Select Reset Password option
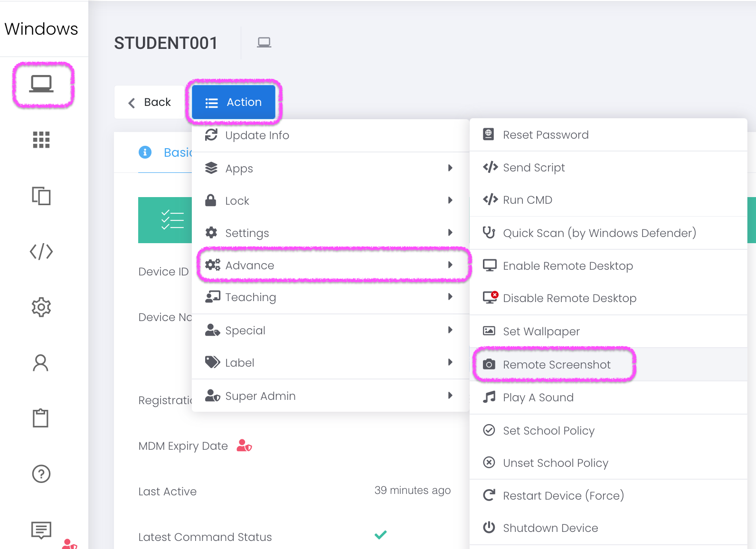The height and width of the screenshot is (549, 756). point(608,135)
